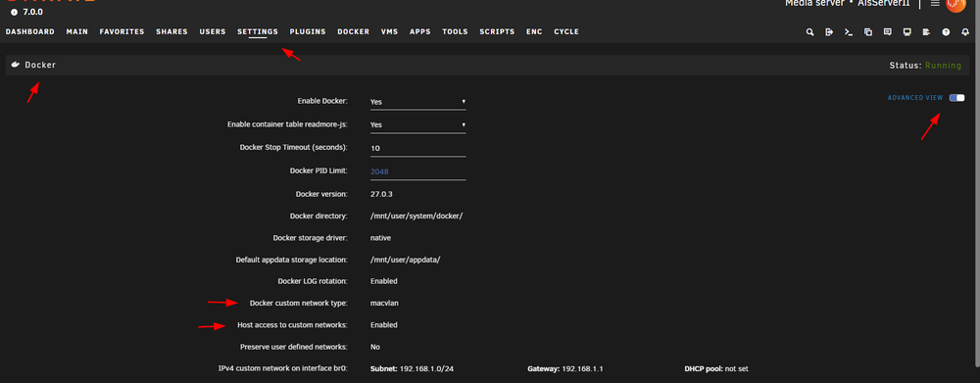Click the Docker section title text
The width and height of the screenshot is (980, 383).
(40, 65)
